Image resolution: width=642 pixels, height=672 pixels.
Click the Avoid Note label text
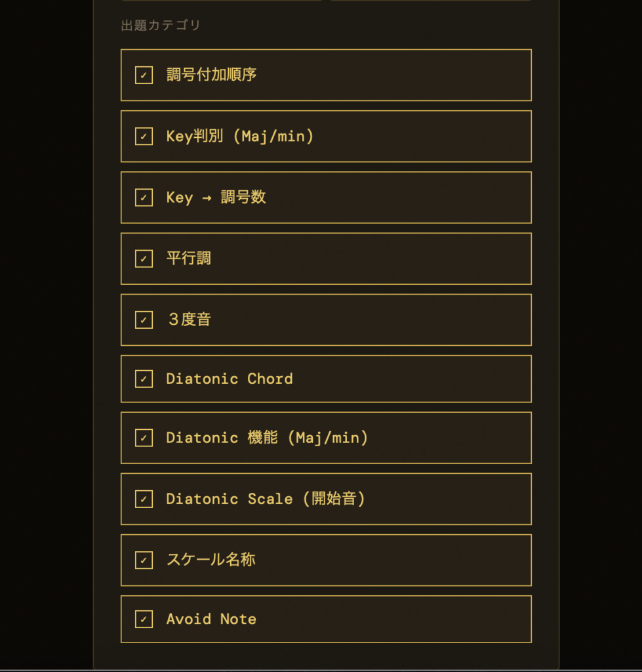tap(211, 619)
